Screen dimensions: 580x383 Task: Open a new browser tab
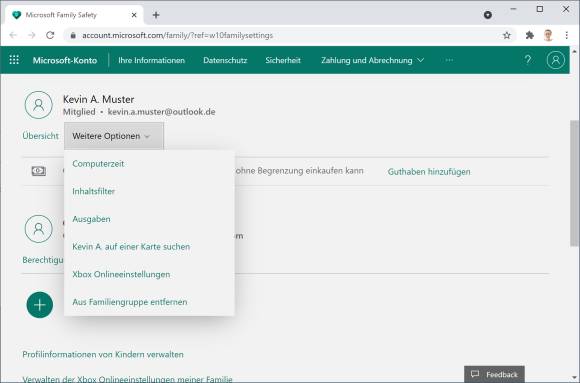pyautogui.click(x=156, y=15)
